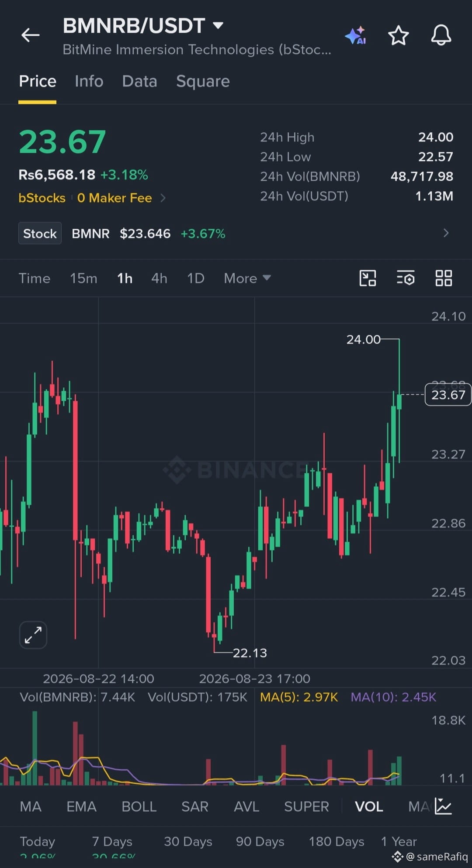
Task: Toggle the SUPER indicator
Action: 306,806
